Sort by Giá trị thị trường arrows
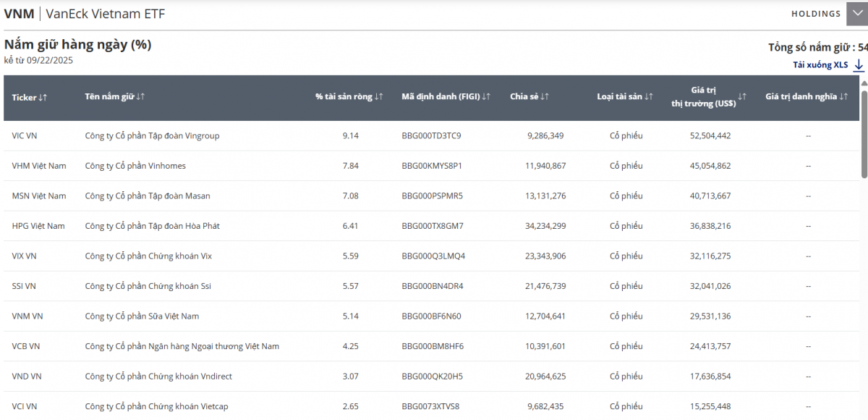This screenshot has height=420, width=868. pyautogui.click(x=742, y=97)
